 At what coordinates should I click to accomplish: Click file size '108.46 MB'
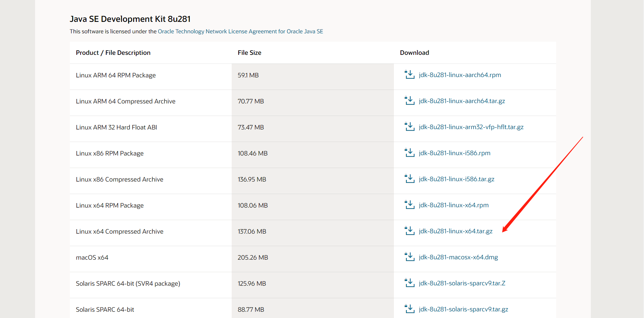pyautogui.click(x=253, y=153)
